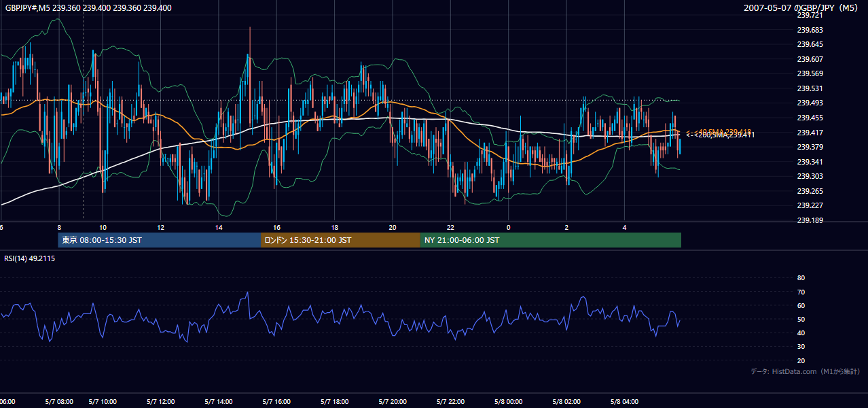Click hour label 0 under the price chart

pyautogui.click(x=508, y=227)
